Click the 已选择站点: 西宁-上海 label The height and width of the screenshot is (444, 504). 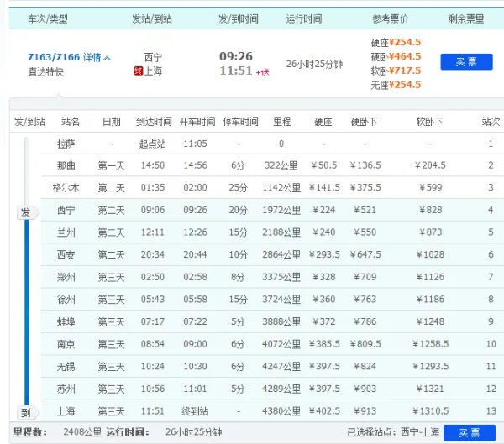click(393, 432)
